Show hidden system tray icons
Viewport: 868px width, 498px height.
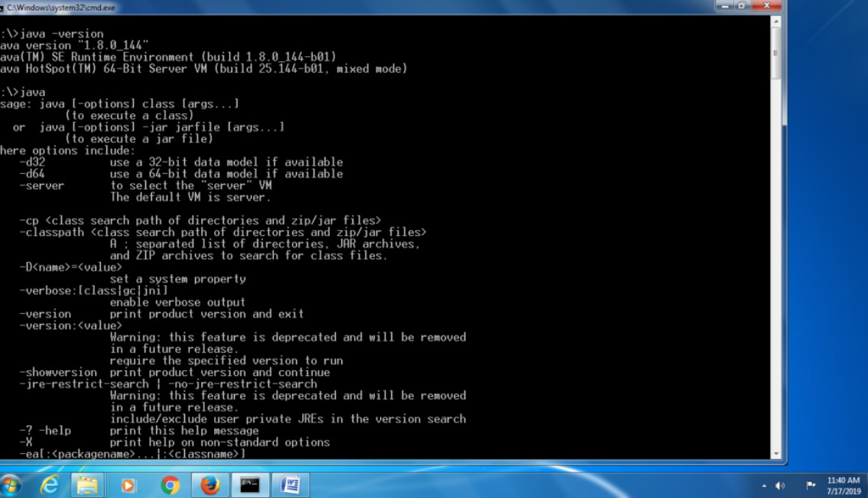(764, 485)
